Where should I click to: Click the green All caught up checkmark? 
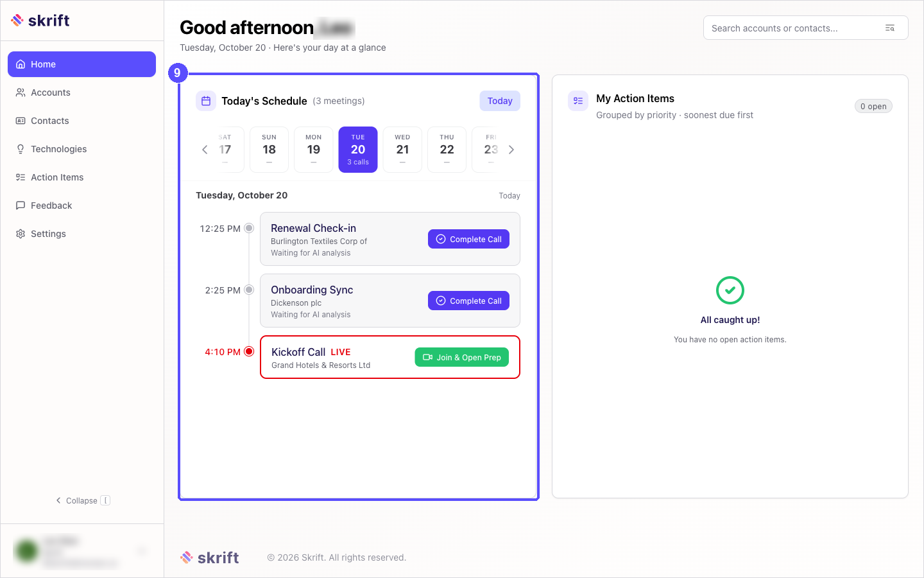click(730, 290)
